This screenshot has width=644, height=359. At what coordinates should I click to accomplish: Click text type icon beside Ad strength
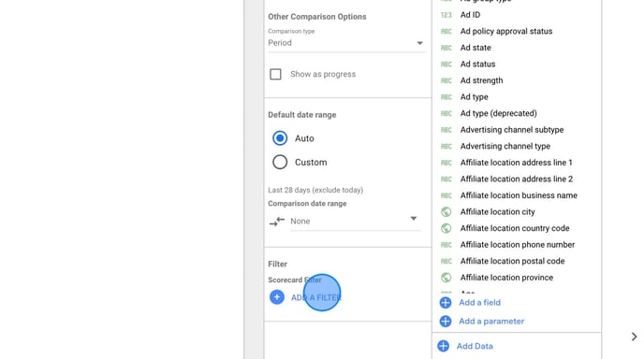[446, 80]
